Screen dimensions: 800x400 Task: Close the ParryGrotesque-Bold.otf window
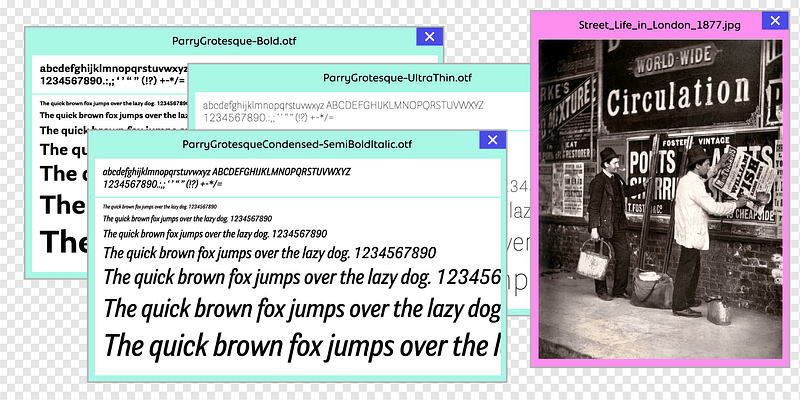coord(429,37)
